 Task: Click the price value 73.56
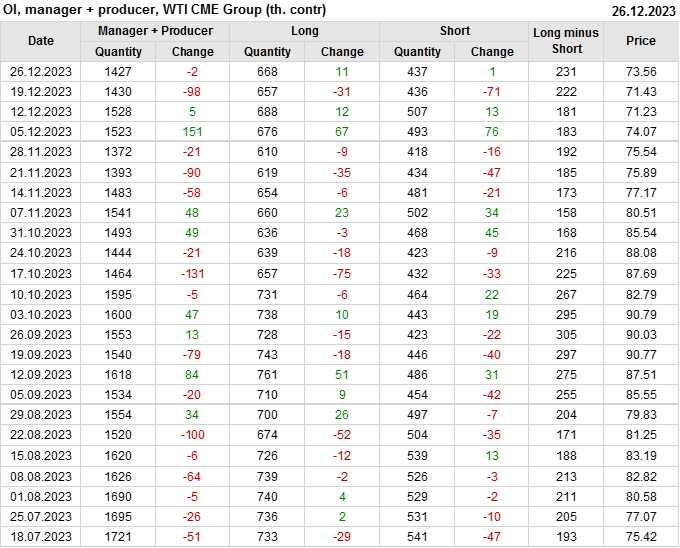point(641,71)
